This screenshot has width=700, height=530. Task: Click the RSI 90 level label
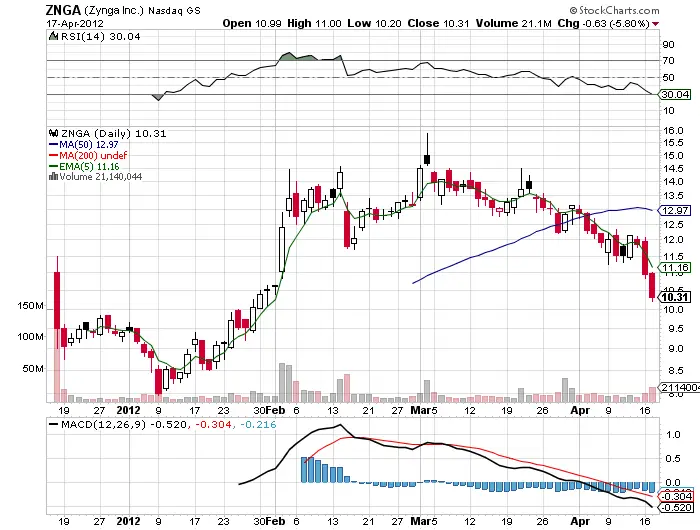(668, 45)
